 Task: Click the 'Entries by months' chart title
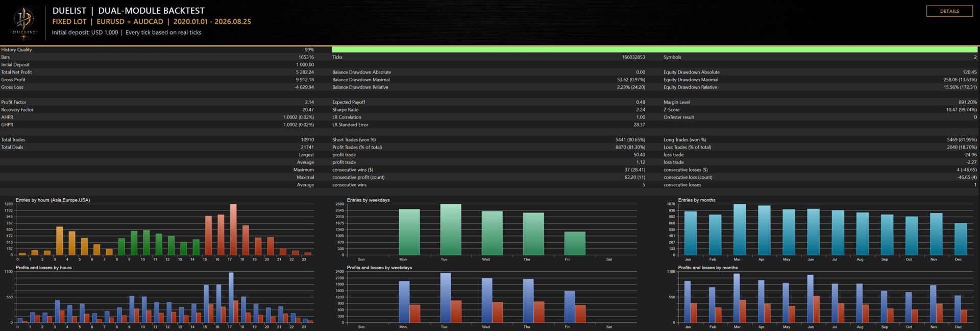click(x=697, y=200)
